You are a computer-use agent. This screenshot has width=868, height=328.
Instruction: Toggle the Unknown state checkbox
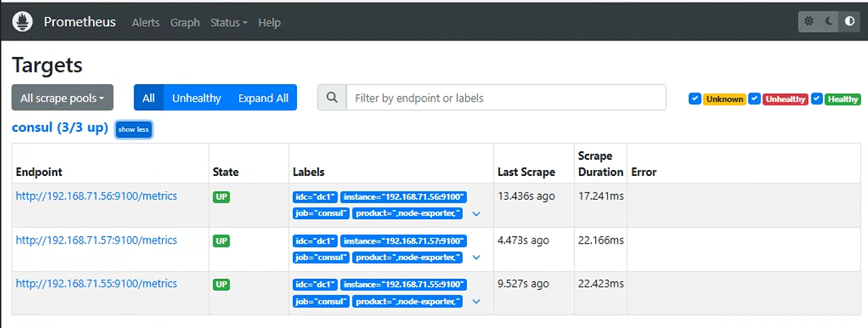click(x=695, y=99)
